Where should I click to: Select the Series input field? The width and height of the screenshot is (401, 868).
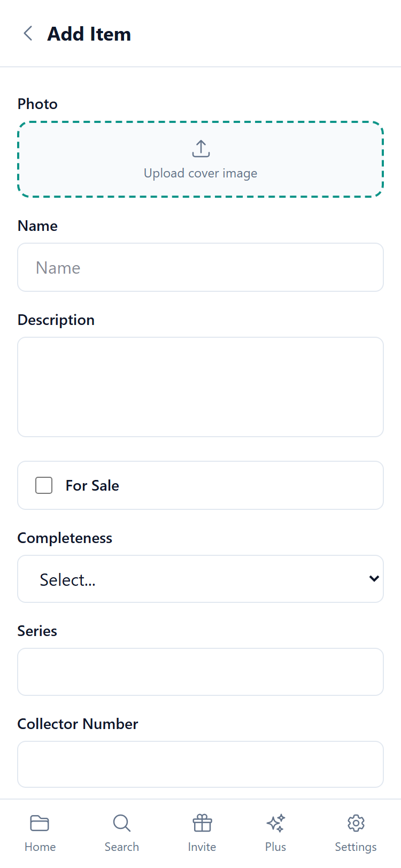tap(200, 671)
